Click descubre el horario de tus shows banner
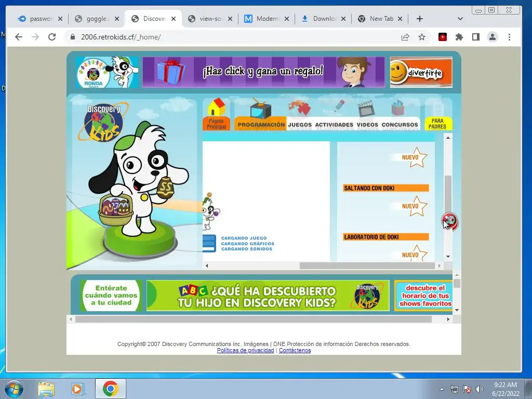Screen dimensions: 532x399 coord(423,296)
